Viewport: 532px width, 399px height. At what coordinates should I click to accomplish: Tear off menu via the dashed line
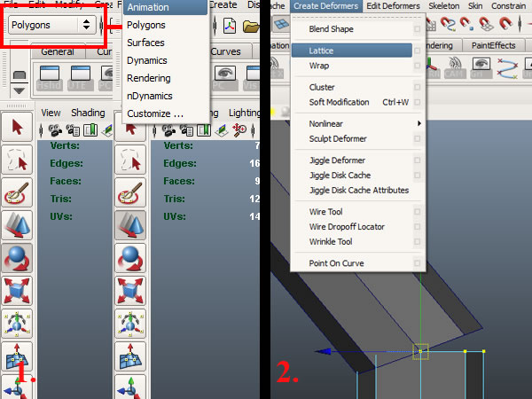pos(356,17)
